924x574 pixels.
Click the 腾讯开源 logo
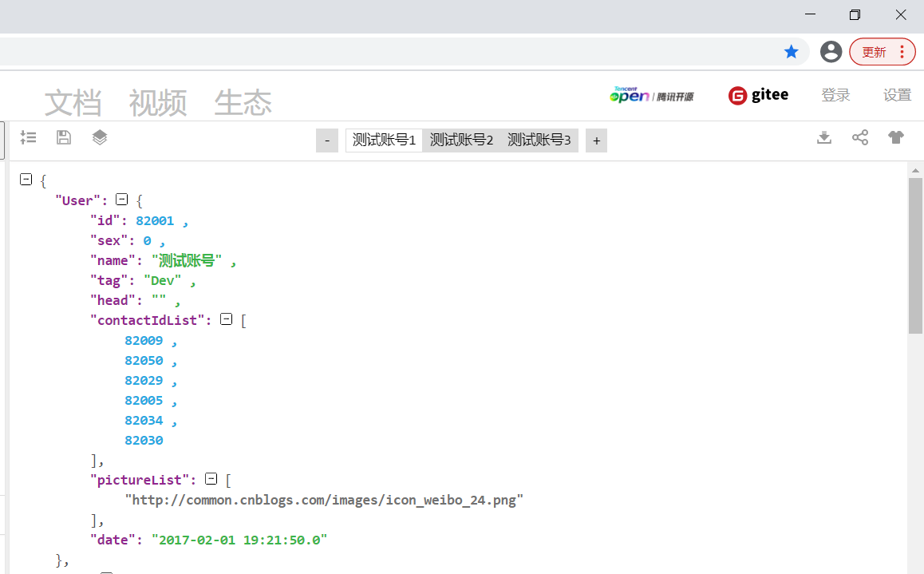(651, 95)
